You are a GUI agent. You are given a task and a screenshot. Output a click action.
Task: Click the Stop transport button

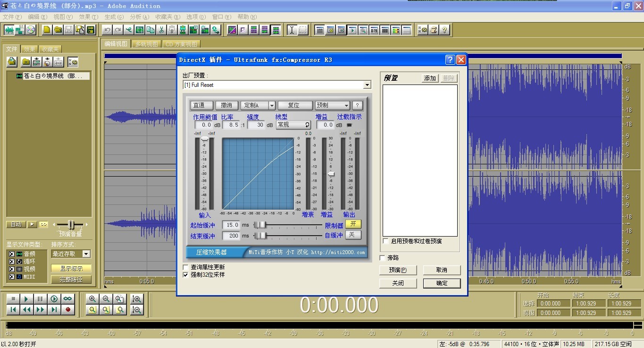click(x=13, y=299)
